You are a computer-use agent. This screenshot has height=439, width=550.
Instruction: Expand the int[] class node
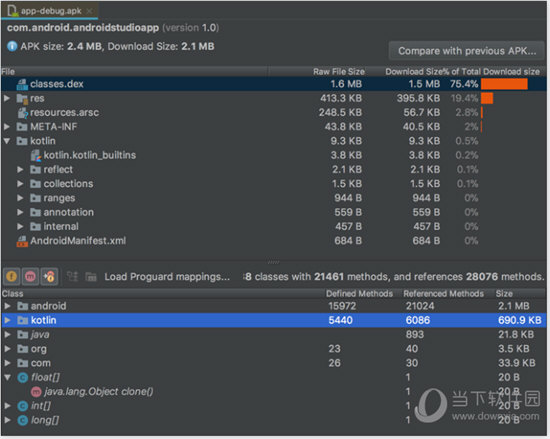[7, 406]
